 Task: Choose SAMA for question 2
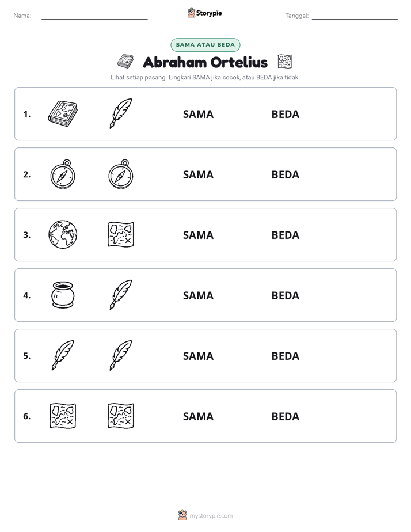(x=198, y=174)
